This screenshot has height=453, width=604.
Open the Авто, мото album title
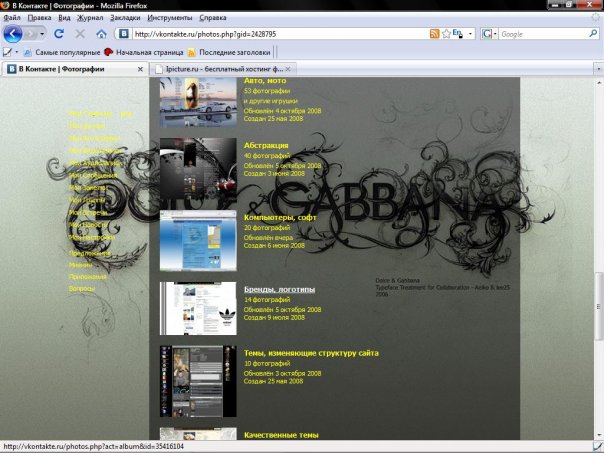point(265,81)
